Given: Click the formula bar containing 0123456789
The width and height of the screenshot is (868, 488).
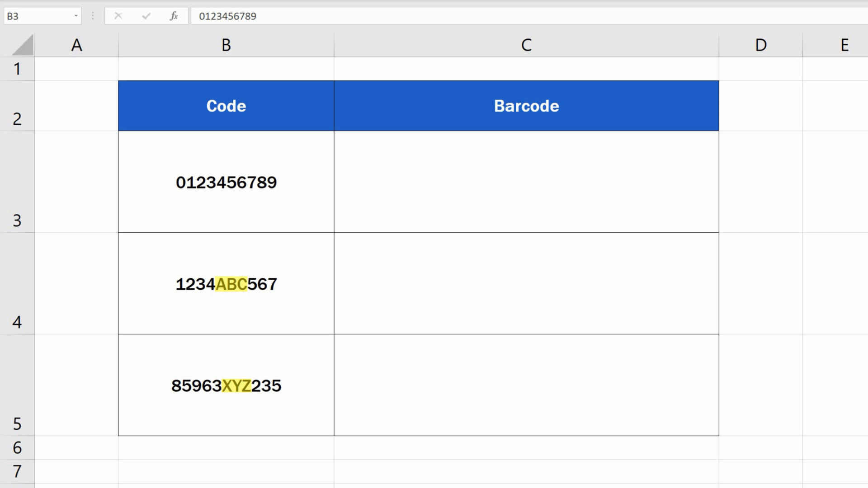Looking at the screenshot, I should coord(316,16).
